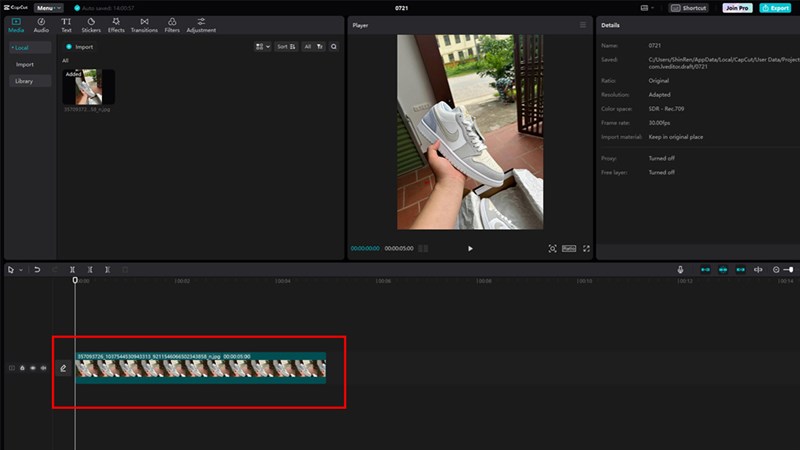Select Local in media sidebar
The height and width of the screenshot is (450, 800).
tap(30, 47)
